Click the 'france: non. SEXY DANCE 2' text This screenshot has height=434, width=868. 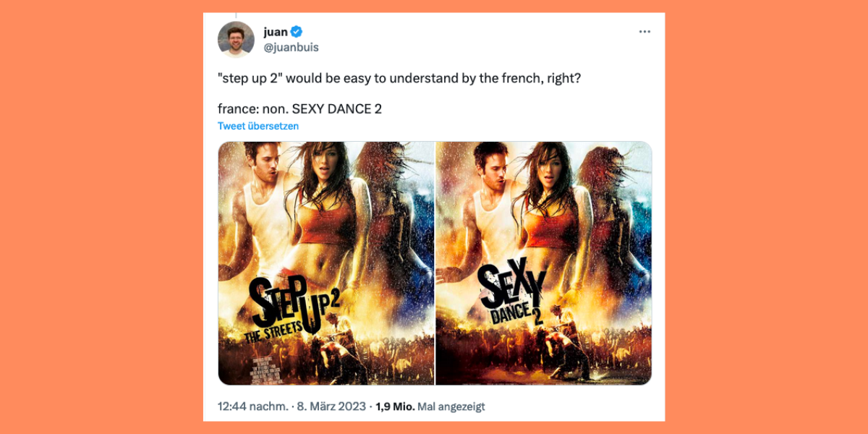pyautogui.click(x=299, y=109)
